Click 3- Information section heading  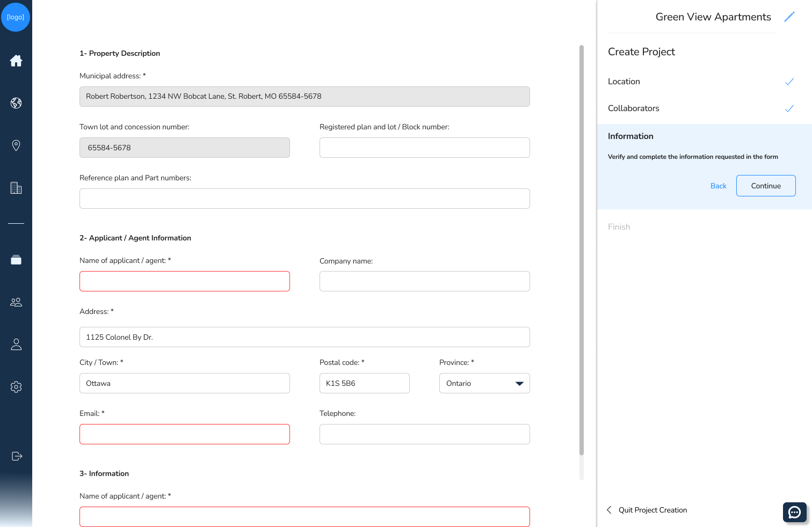tap(104, 473)
